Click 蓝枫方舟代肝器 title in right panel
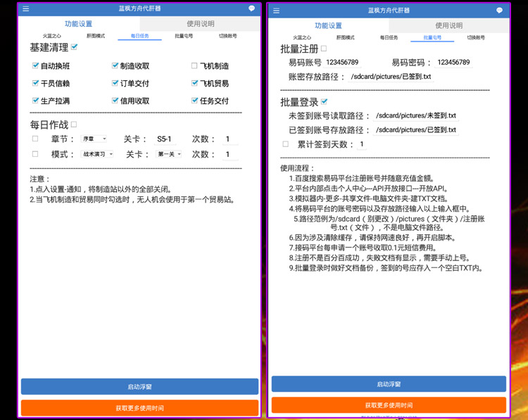This screenshot has height=420, width=528. pyautogui.click(x=389, y=11)
